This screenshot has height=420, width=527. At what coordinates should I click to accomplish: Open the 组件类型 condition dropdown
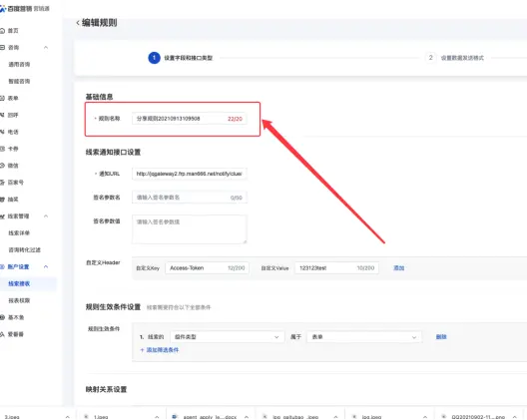coord(227,336)
